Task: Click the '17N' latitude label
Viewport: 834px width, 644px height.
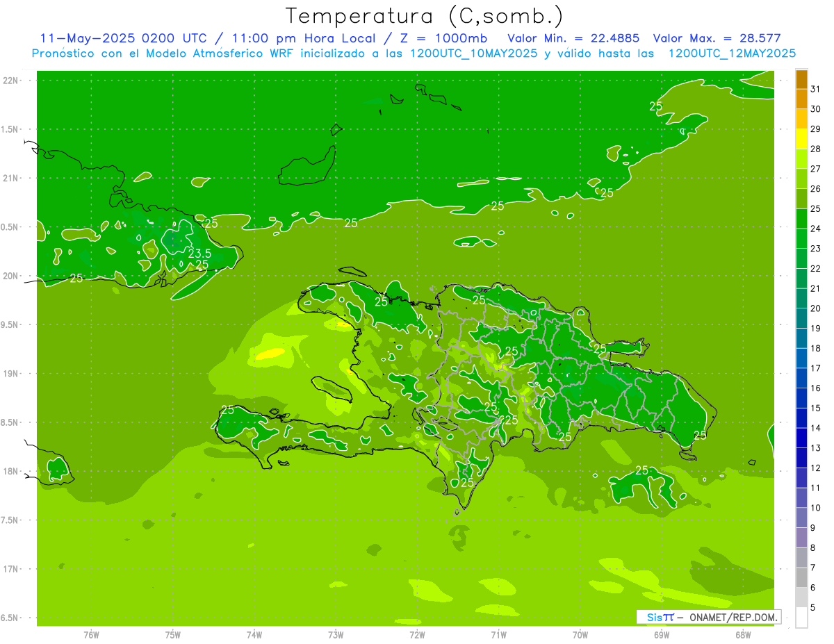Action: pos(10,570)
